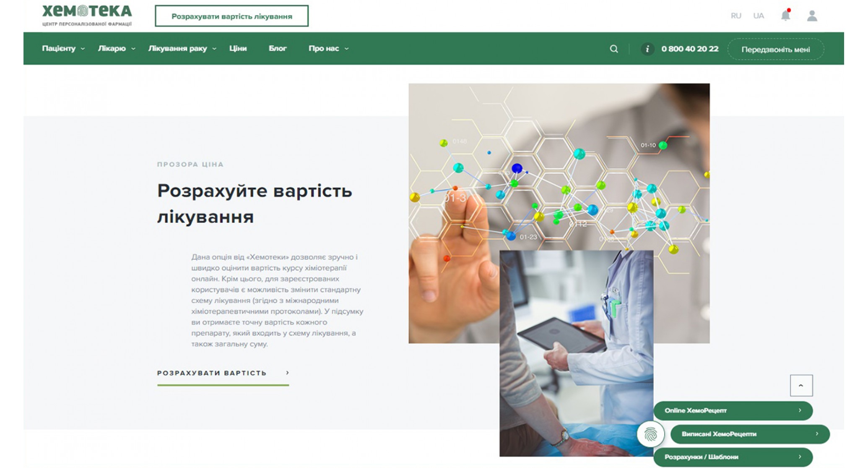Click the phone number 0 800 40 20 22
This screenshot has width=868, height=468.
tap(690, 49)
